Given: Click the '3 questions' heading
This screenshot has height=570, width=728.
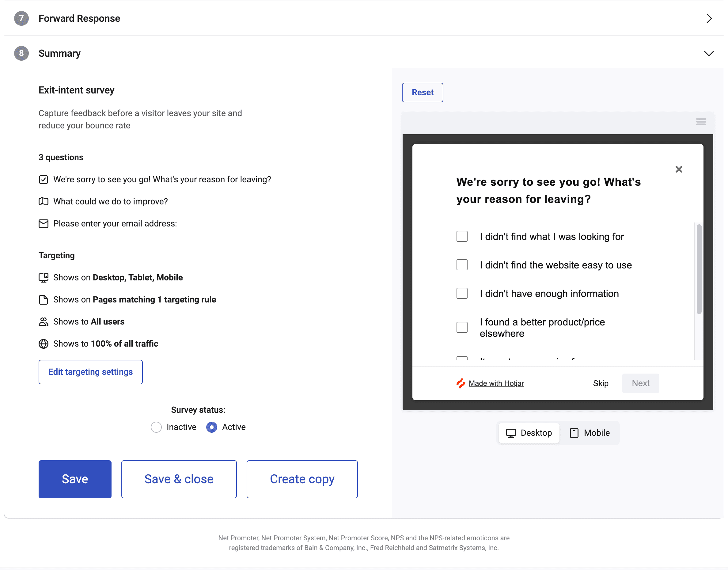Looking at the screenshot, I should pos(61,157).
